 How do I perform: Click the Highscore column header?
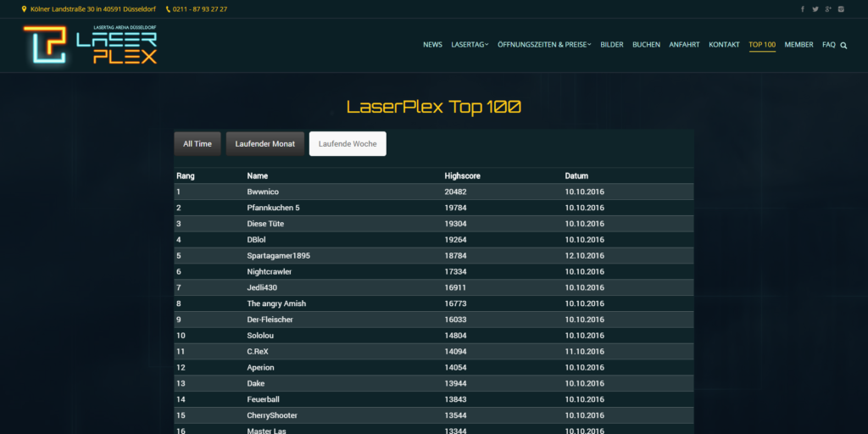point(462,176)
